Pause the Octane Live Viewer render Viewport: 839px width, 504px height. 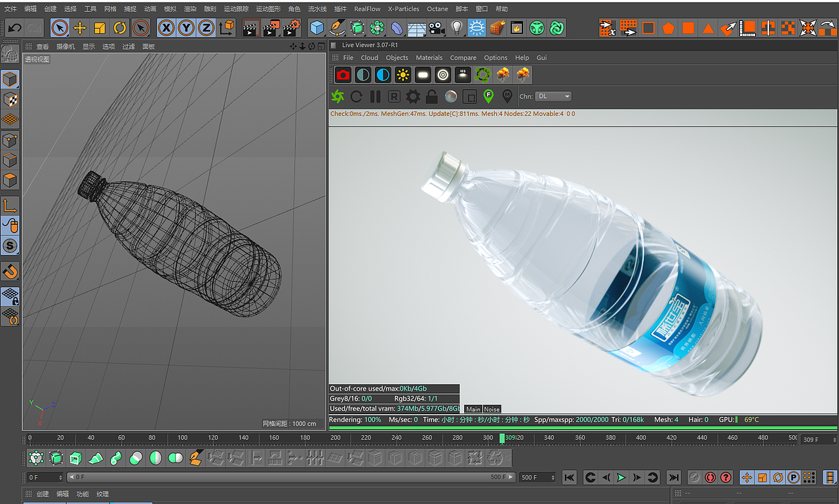pyautogui.click(x=376, y=96)
